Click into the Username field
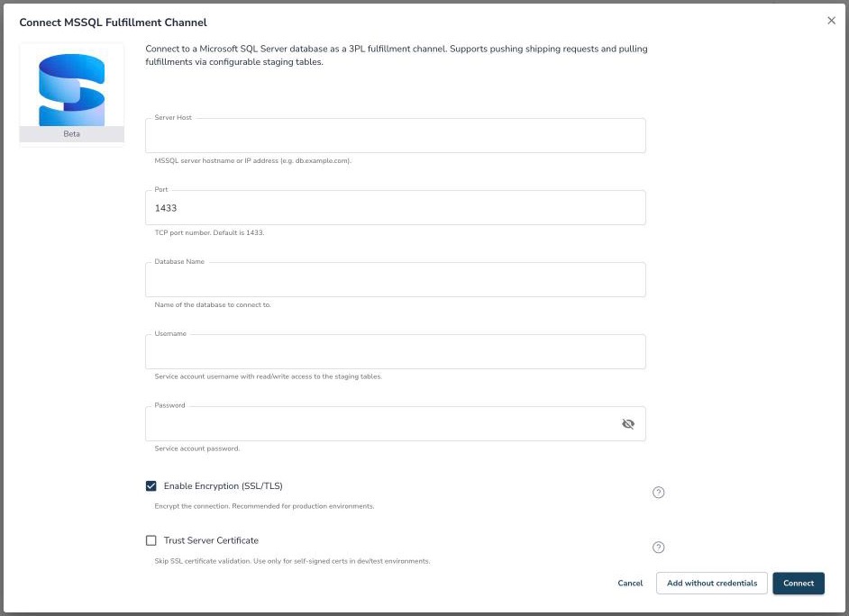This screenshot has width=849, height=616. 396,351
